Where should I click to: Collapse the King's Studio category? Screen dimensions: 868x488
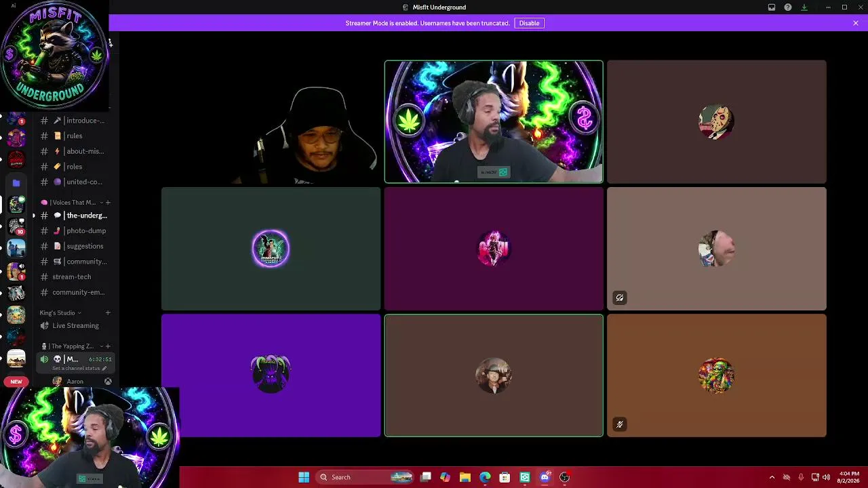[x=60, y=313]
